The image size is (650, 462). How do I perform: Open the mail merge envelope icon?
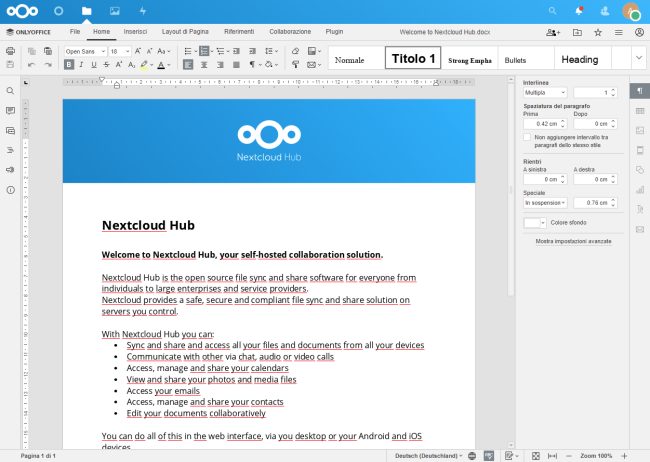[312, 65]
